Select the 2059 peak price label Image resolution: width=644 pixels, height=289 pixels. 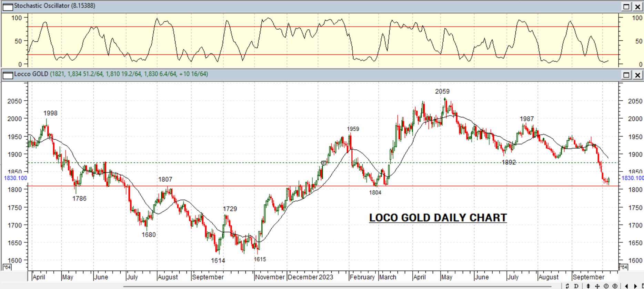(442, 91)
